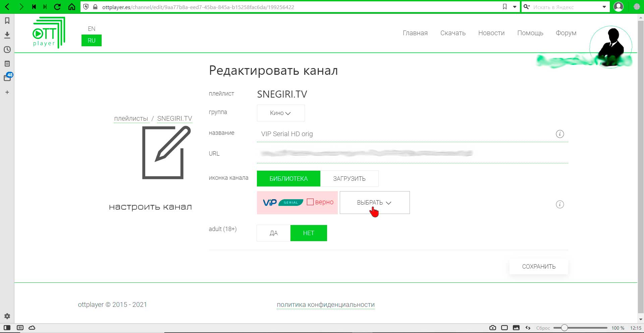
Task: Click the VIP Serial channel icon thumbnail
Action: 283,202
